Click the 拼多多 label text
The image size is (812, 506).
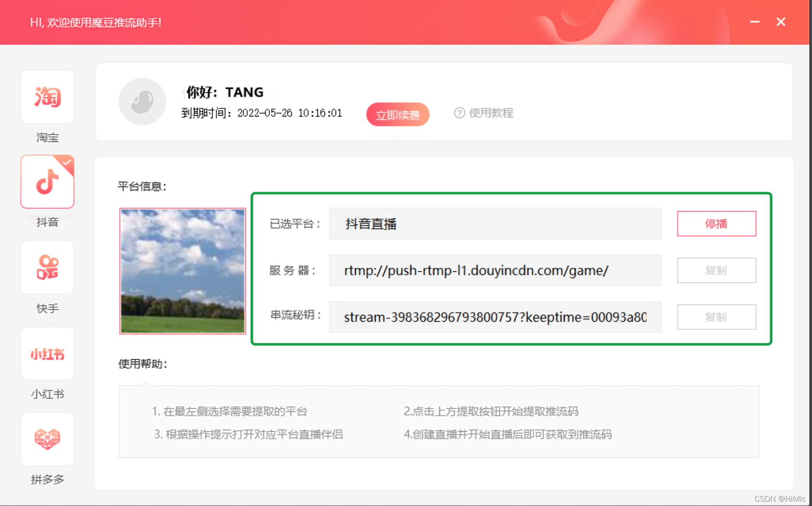47,480
